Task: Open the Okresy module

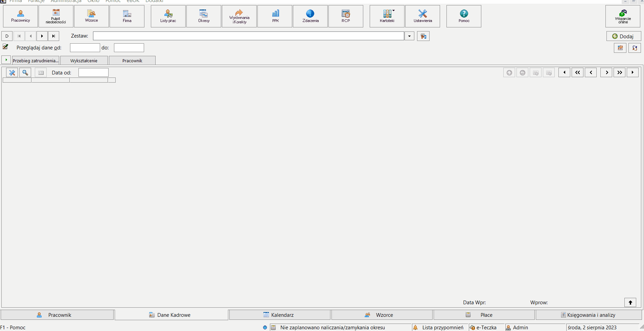Action: pyautogui.click(x=204, y=16)
